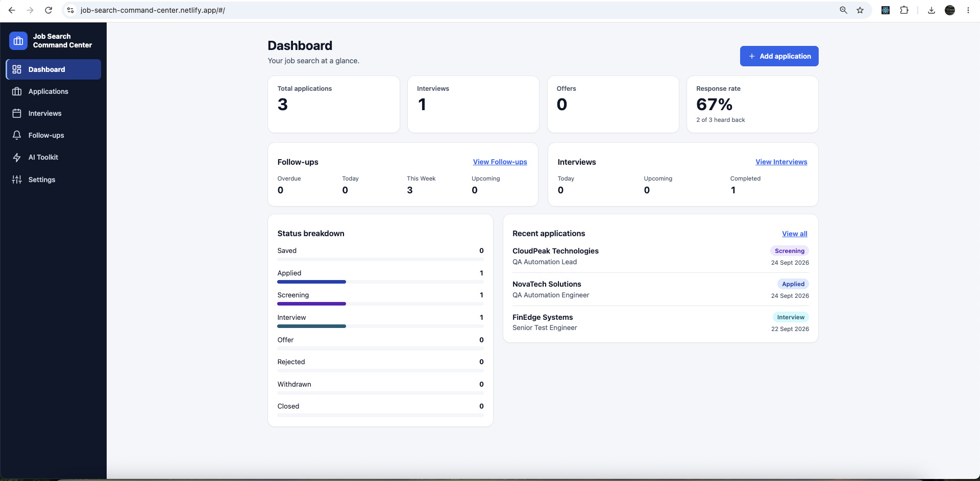Click the browser address bar URL
The image size is (980, 481).
pyautogui.click(x=153, y=10)
